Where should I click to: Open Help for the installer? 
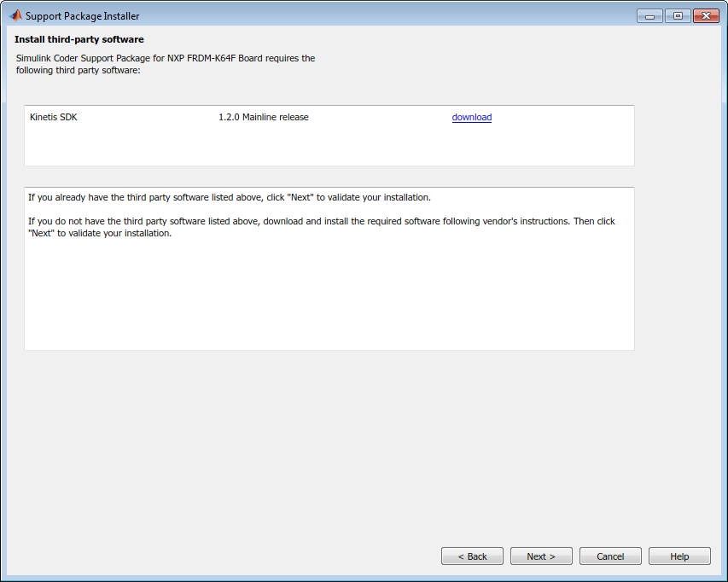(679, 556)
